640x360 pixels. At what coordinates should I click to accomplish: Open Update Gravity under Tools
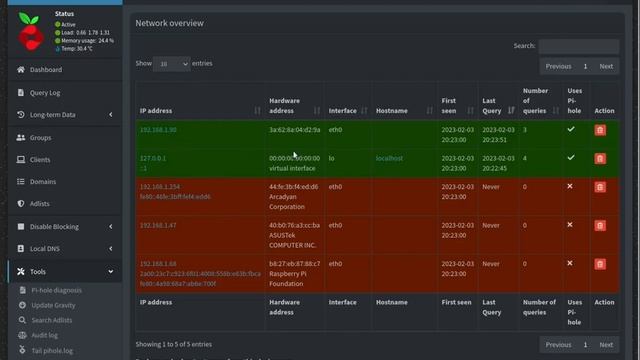tap(53, 305)
